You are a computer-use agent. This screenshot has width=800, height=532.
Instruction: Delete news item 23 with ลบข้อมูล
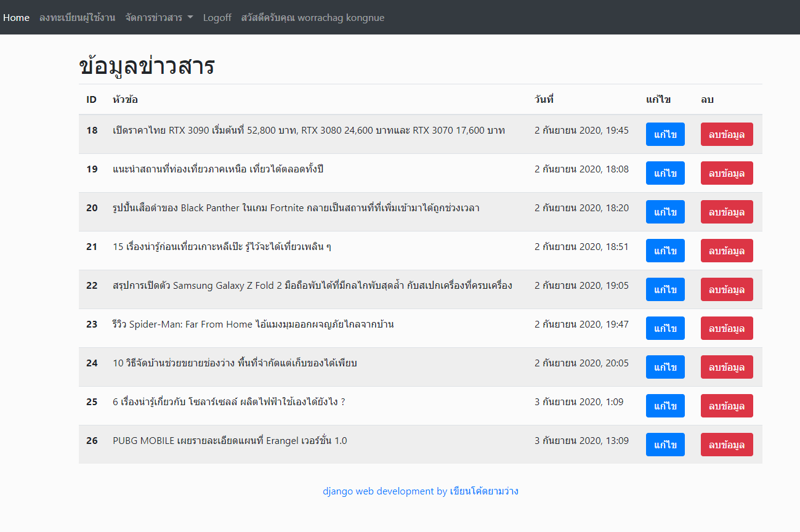(727, 328)
